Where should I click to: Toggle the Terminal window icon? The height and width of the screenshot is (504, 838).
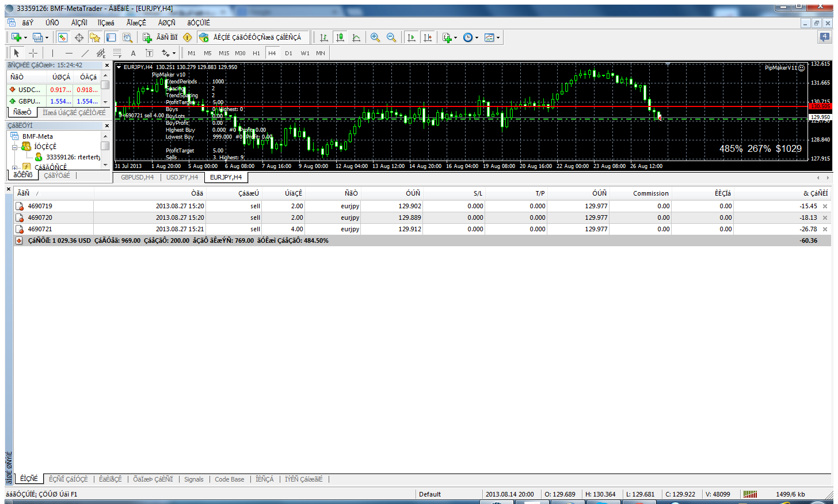[111, 37]
